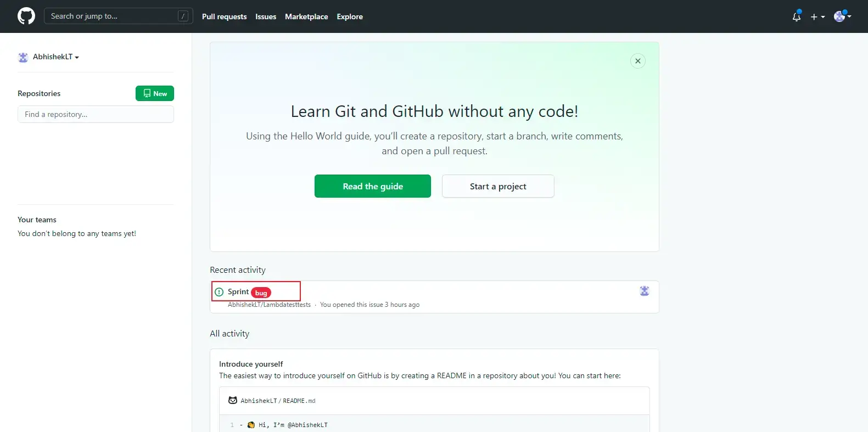Click the slash shortcut key icon in search
Image resolution: width=868 pixels, height=432 pixels.
(183, 16)
